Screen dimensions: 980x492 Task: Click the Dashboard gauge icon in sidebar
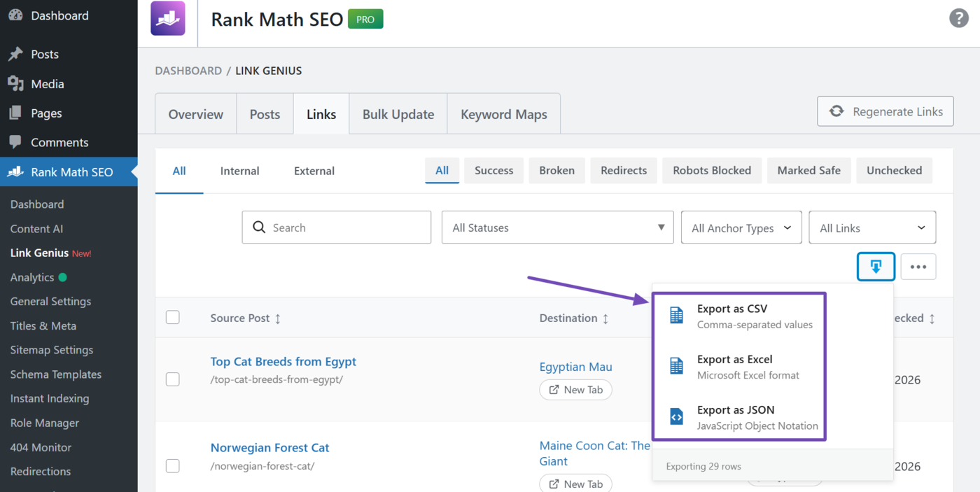click(15, 15)
